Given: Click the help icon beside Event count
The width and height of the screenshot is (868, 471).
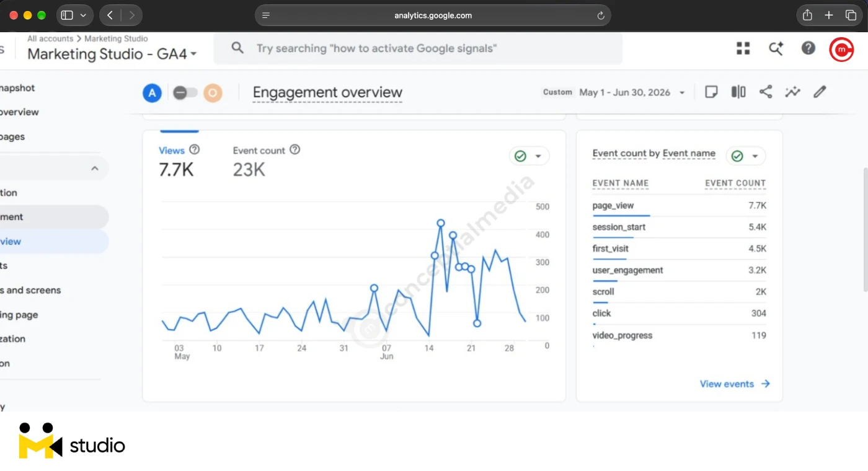Looking at the screenshot, I should tap(295, 150).
